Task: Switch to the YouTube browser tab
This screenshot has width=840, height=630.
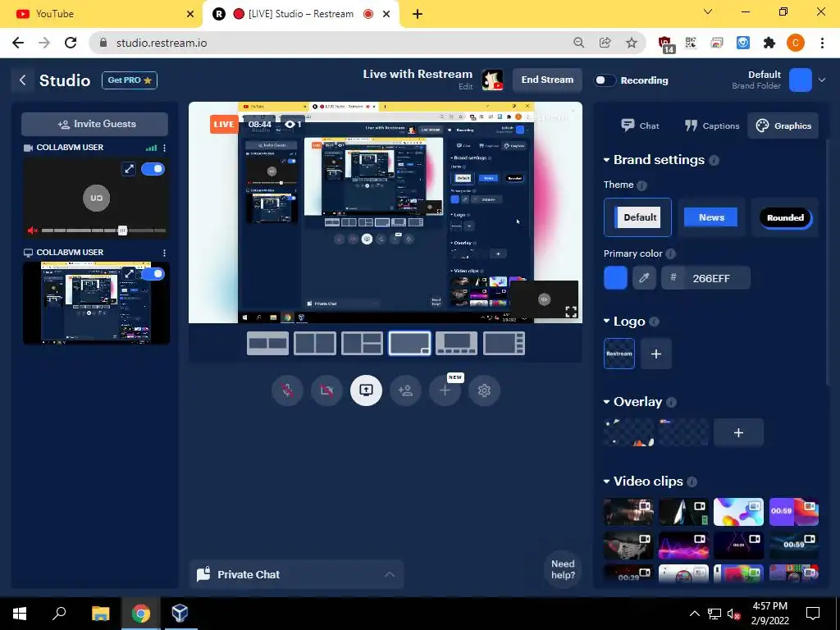Action: point(102,14)
